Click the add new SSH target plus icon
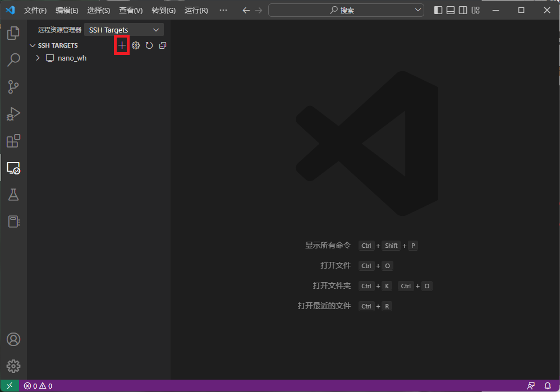The image size is (560, 392). tap(122, 45)
